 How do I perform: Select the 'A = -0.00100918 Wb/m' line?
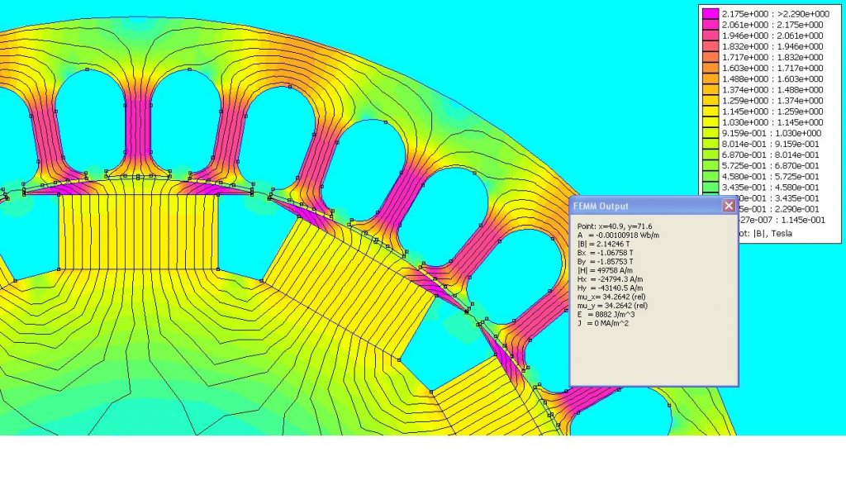[x=618, y=235]
